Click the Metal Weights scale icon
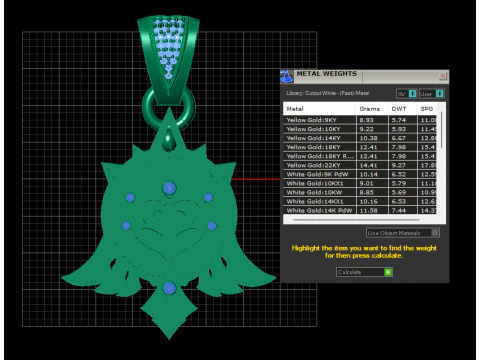 pyautogui.click(x=286, y=76)
